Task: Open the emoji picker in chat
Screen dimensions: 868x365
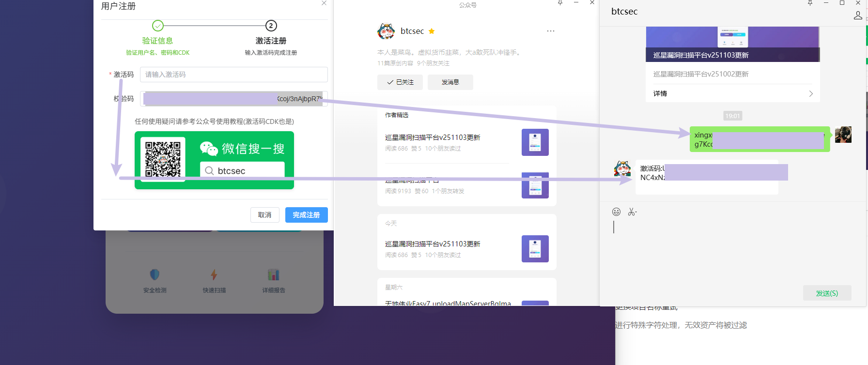Action: point(616,212)
